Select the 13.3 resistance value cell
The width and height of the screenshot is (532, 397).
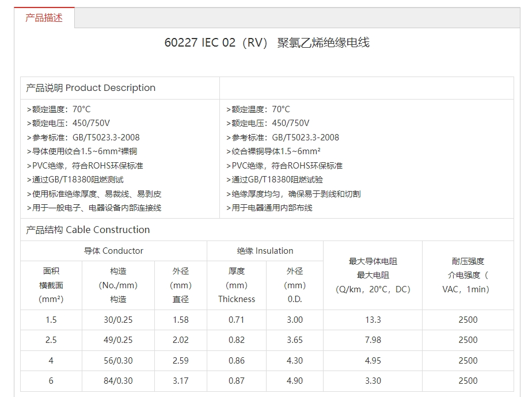(373, 320)
